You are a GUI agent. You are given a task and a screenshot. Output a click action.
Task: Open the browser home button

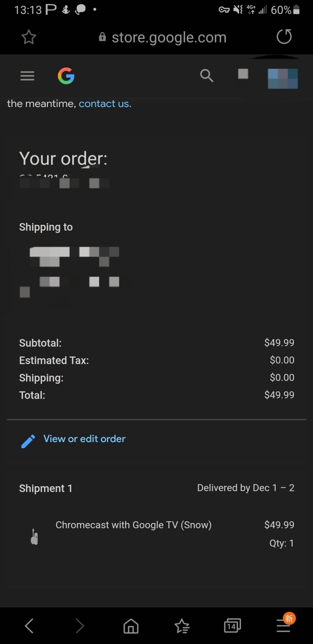coord(131,626)
